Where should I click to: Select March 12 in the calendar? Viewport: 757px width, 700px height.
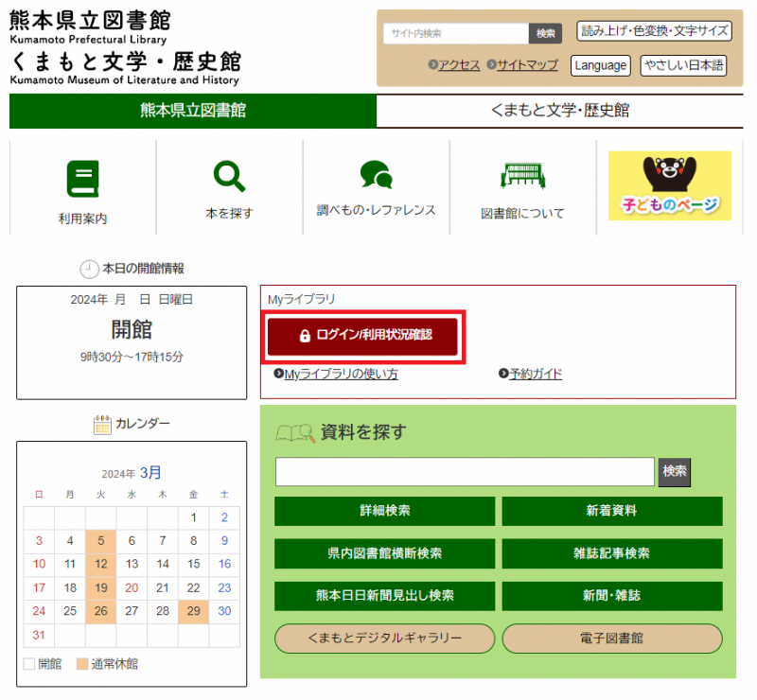pyautogui.click(x=101, y=564)
